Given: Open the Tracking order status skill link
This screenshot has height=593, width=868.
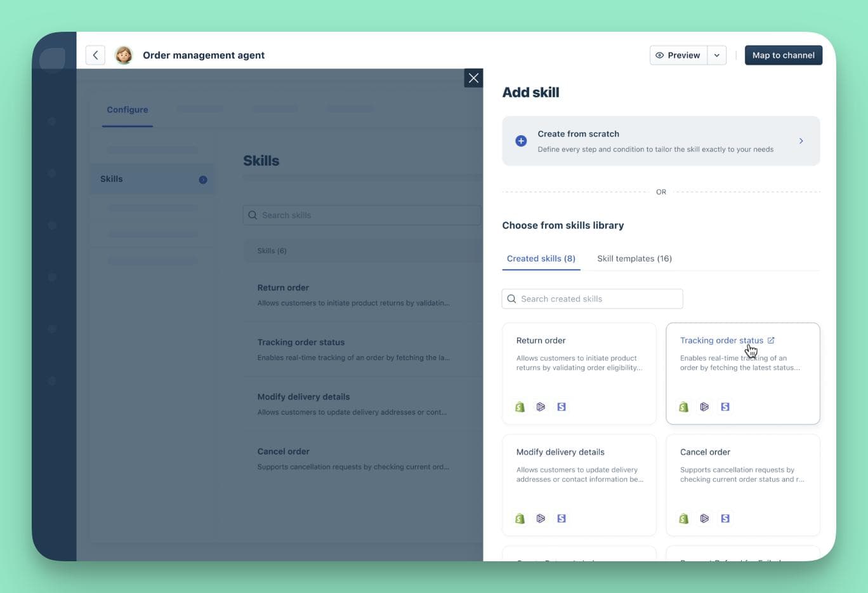Looking at the screenshot, I should click(x=721, y=340).
